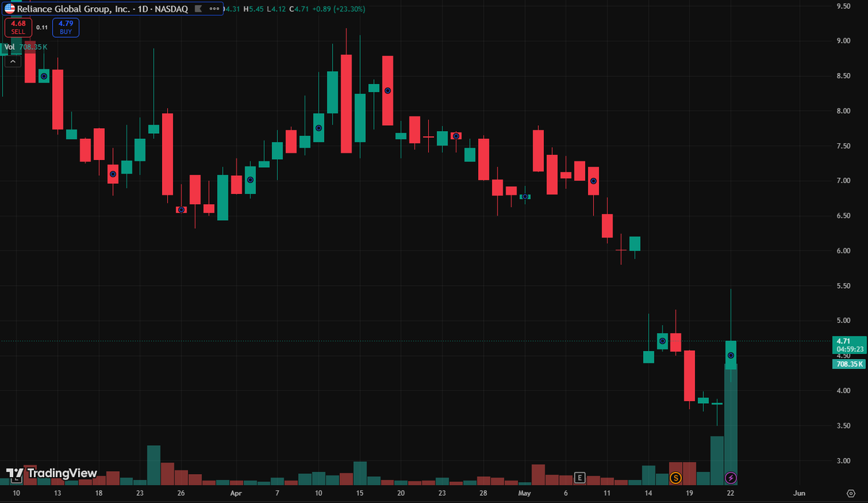Click the 4.68 SELL button

pos(18,28)
